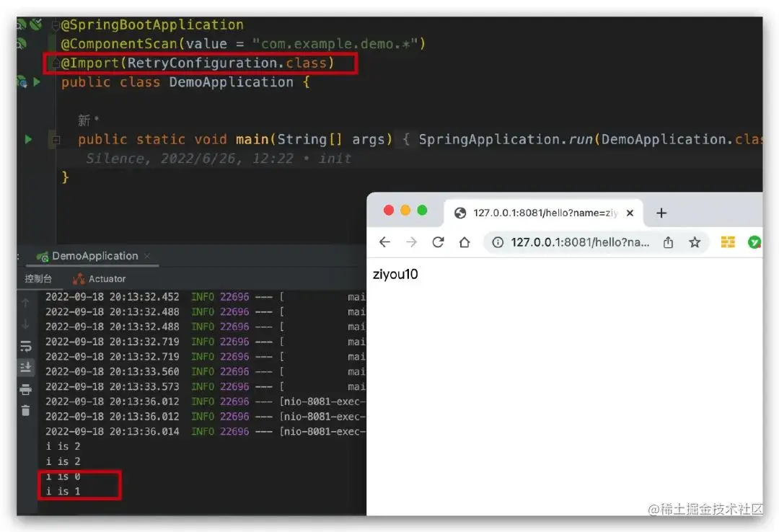Click the browser address bar URL
Screen dimensions: 779x532
click(x=580, y=242)
